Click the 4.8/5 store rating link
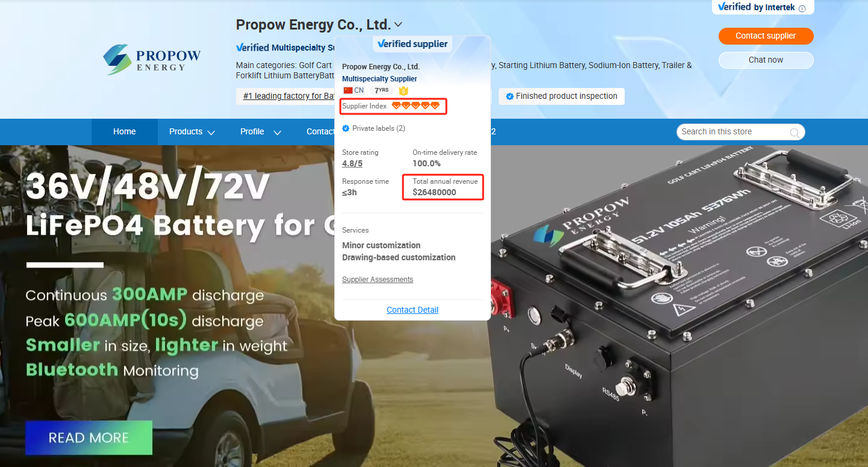 pos(352,163)
